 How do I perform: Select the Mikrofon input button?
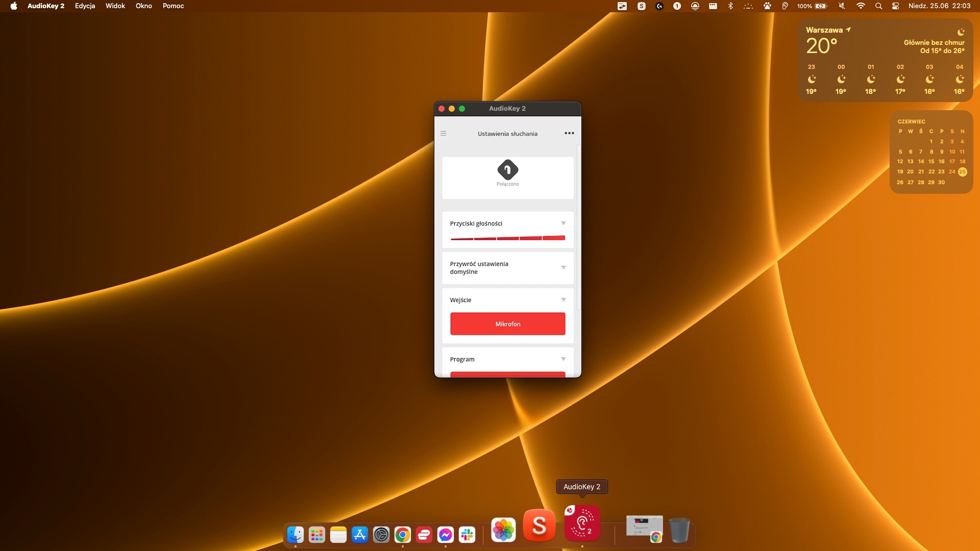pos(507,324)
